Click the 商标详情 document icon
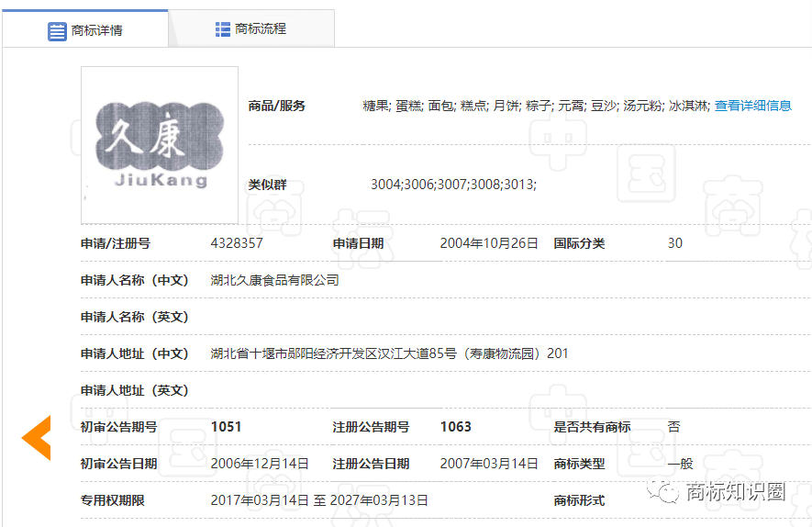This screenshot has height=527, width=812. click(x=57, y=31)
